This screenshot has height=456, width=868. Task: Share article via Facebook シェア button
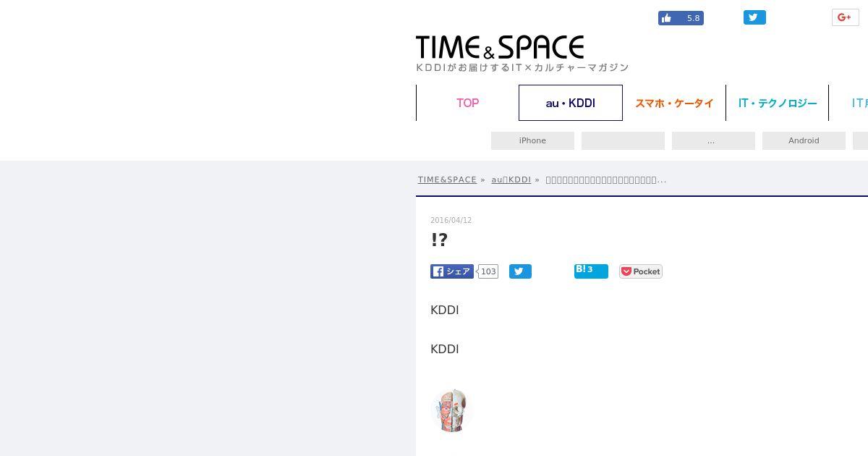point(452,271)
